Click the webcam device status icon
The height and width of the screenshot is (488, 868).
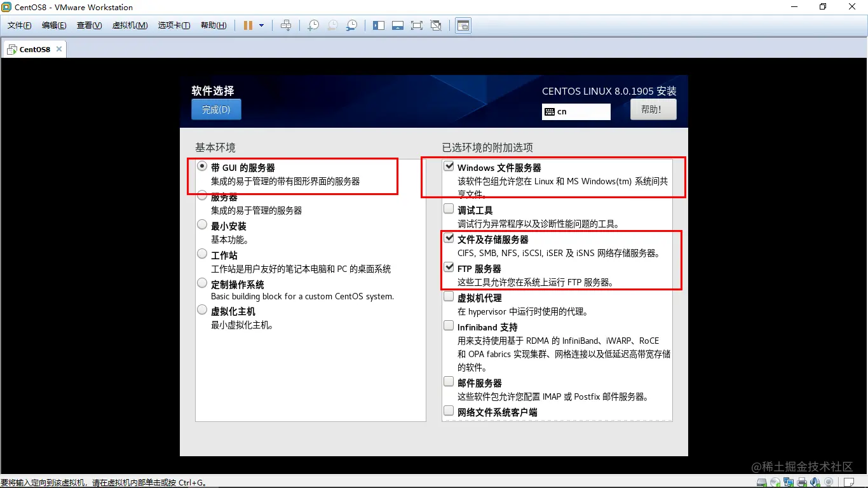(x=830, y=482)
